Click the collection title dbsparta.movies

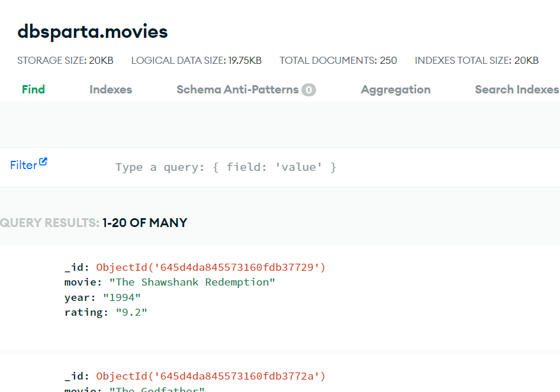(x=92, y=31)
